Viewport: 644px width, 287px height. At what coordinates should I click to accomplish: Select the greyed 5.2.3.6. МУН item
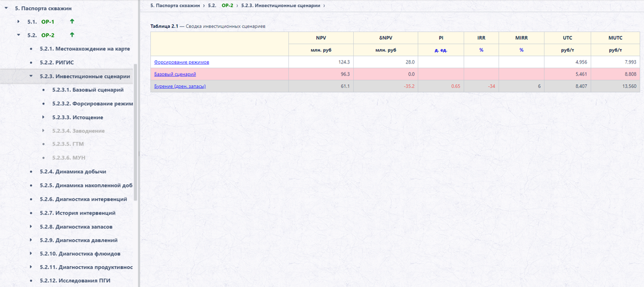69,158
